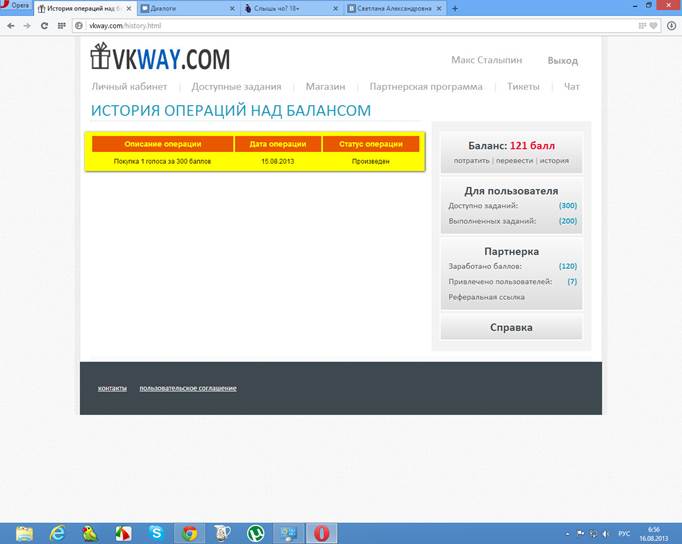Viewport: 682px width, 544px height.
Task: Open the green parrot app in taskbar
Action: [90, 533]
